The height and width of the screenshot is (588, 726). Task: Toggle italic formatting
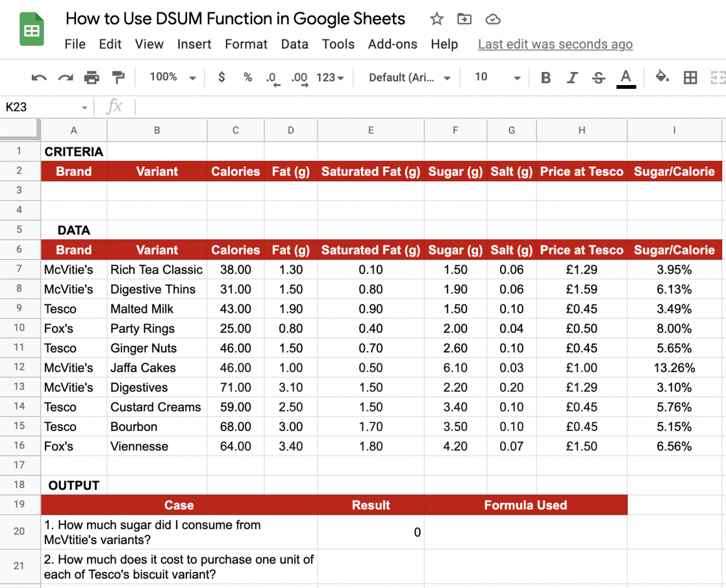pos(571,77)
